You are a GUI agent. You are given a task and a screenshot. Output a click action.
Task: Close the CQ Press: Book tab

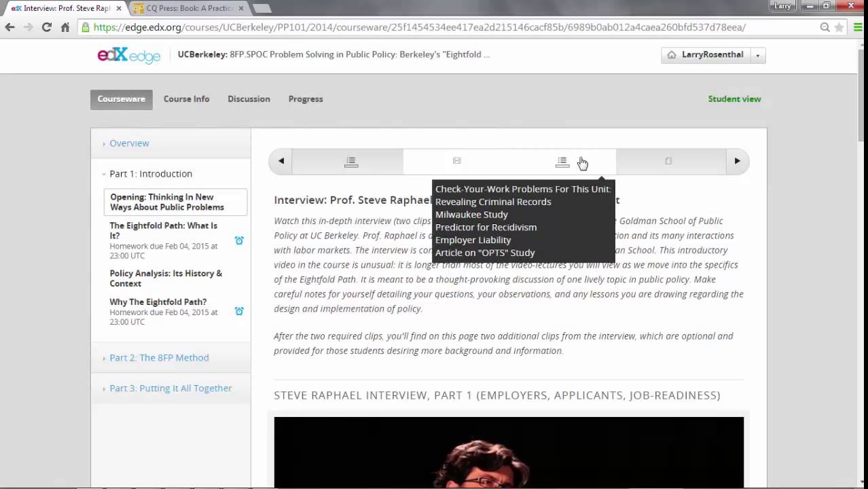(241, 8)
